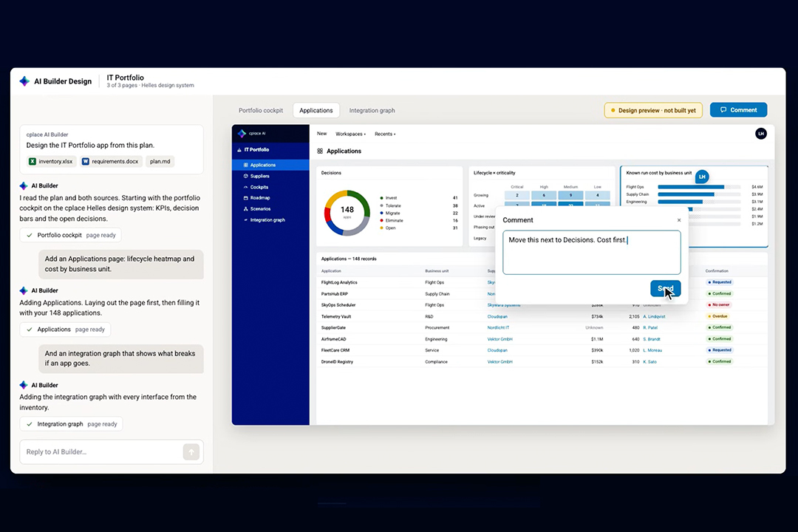Click the Engineering cost bar
798x532 pixels.
[680, 202]
